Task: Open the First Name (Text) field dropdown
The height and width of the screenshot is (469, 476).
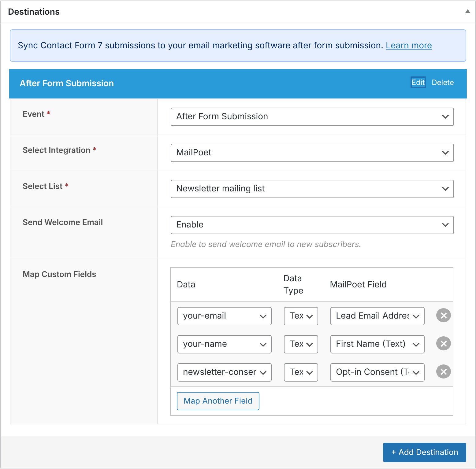Action: (x=377, y=344)
